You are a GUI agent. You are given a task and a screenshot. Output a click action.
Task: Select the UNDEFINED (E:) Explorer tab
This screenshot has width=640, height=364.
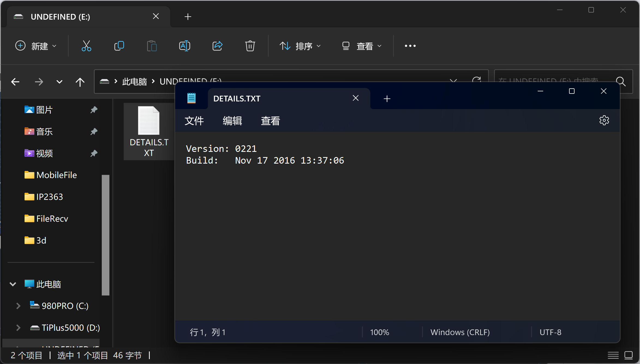[89, 17]
